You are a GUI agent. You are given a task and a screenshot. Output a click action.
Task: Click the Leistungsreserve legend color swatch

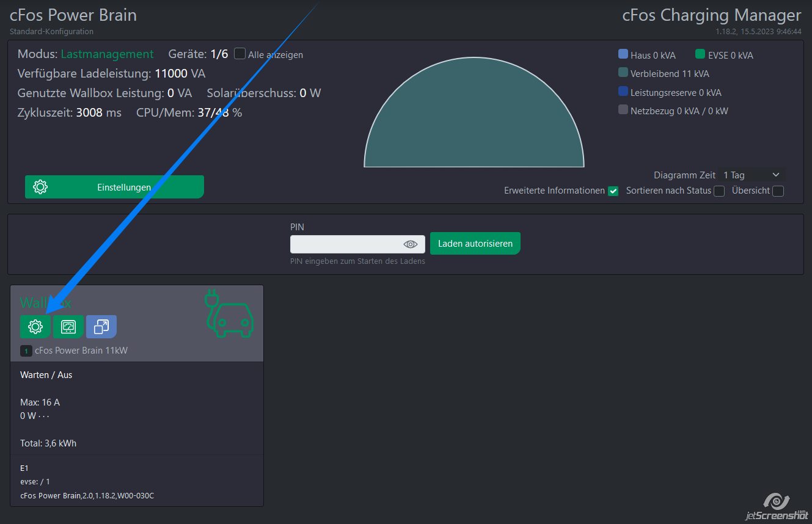point(623,92)
